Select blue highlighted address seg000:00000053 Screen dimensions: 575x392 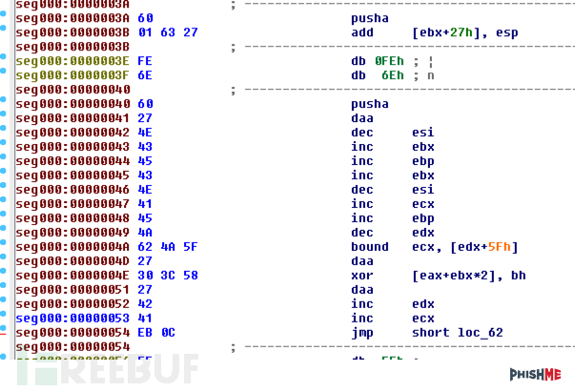(x=72, y=319)
